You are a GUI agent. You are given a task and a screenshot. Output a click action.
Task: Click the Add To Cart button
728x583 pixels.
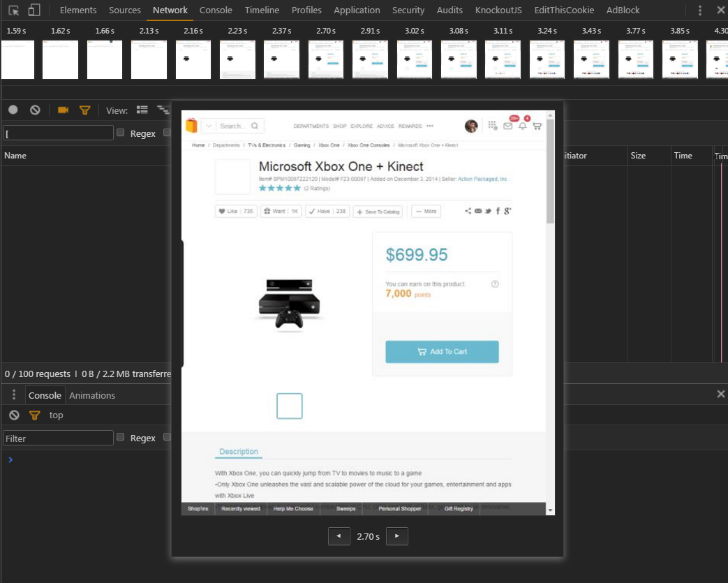(442, 352)
